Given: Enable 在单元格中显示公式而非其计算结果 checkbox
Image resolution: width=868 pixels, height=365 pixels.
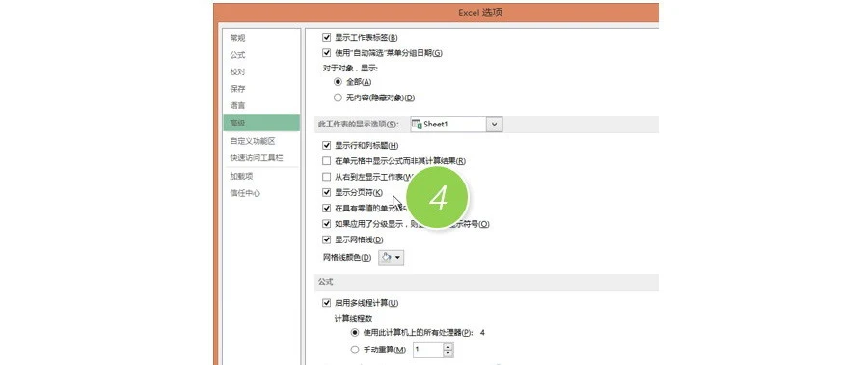Looking at the screenshot, I should [327, 161].
